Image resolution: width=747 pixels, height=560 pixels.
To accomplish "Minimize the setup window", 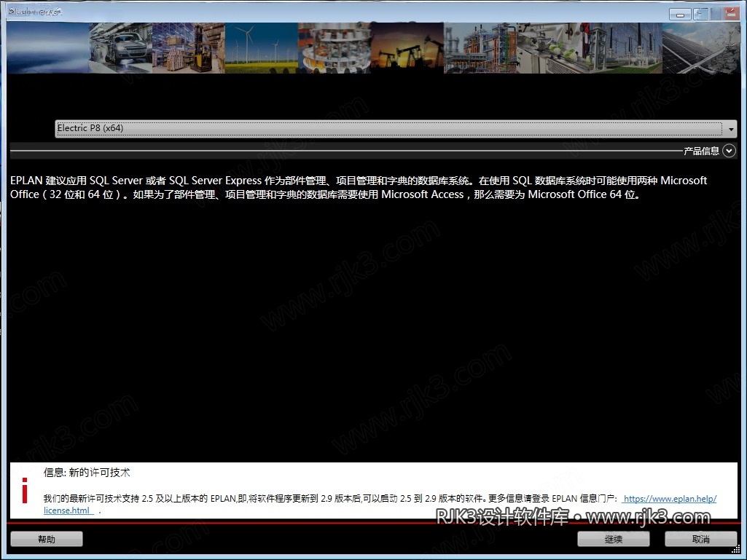I will click(x=680, y=15).
